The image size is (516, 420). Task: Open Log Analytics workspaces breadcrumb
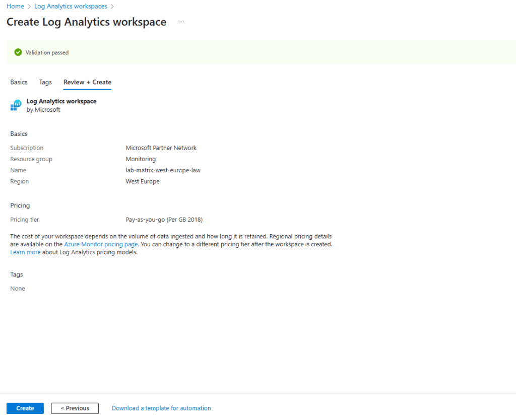click(71, 6)
